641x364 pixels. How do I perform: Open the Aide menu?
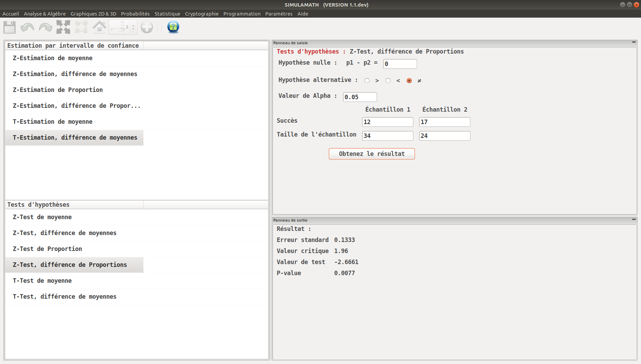click(x=303, y=14)
